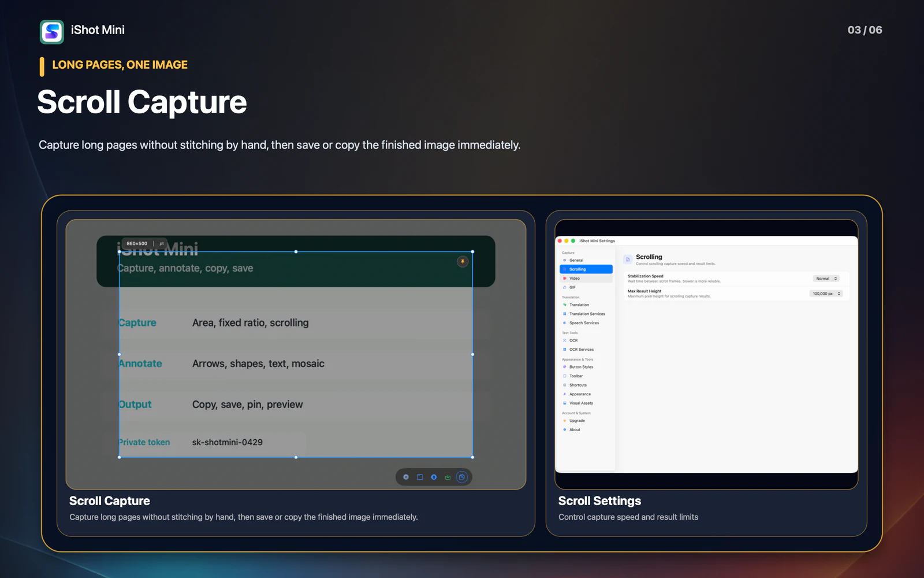The image size is (924, 578).
Task: Click the Stabilization Speed label
Action: 646,276
